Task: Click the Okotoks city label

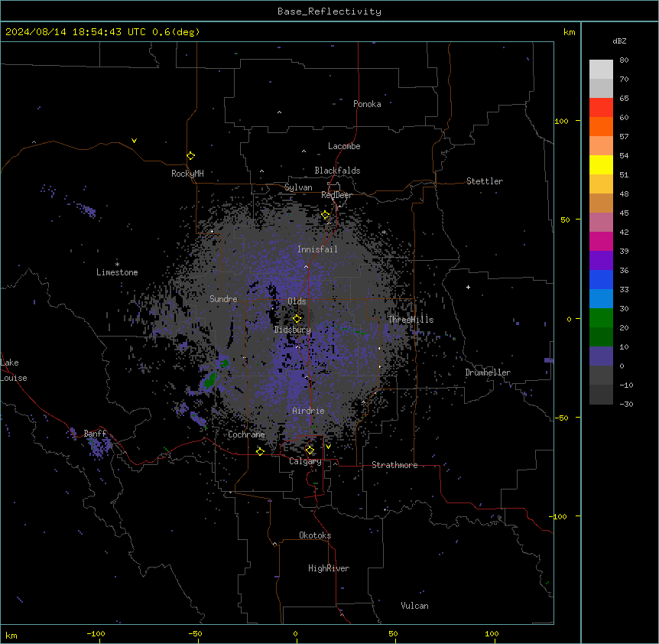Action: (315, 535)
